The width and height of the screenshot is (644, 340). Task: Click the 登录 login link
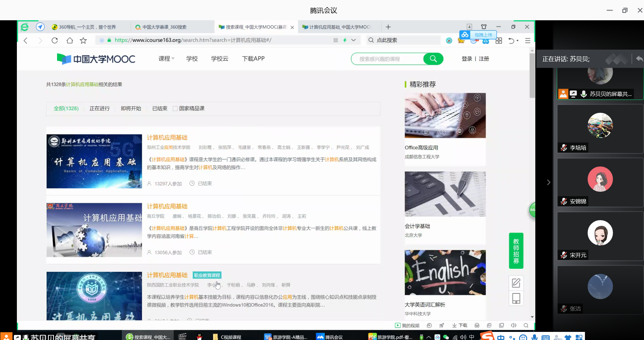click(467, 59)
